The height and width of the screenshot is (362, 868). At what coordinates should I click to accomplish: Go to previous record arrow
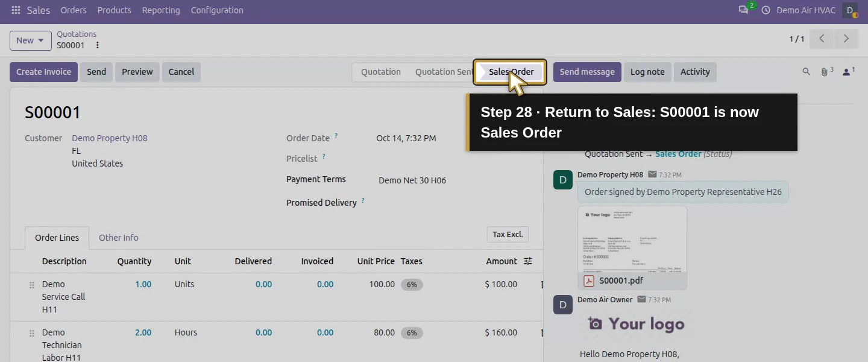click(x=822, y=39)
